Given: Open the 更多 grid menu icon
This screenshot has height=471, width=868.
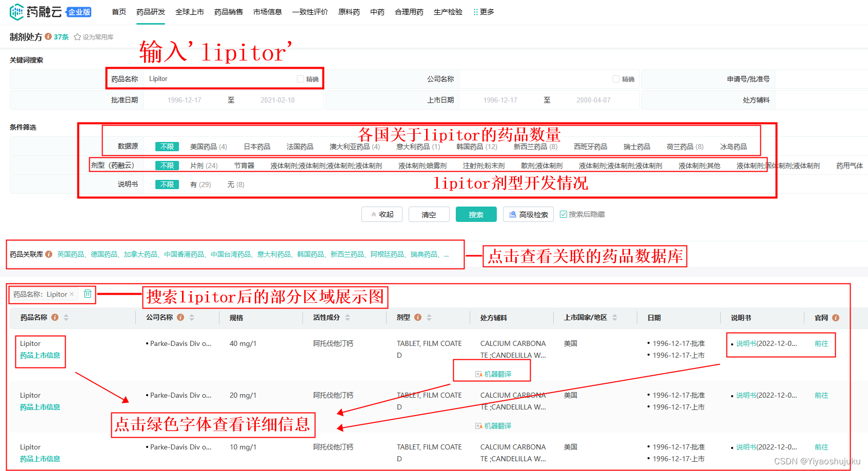Looking at the screenshot, I should coord(475,12).
